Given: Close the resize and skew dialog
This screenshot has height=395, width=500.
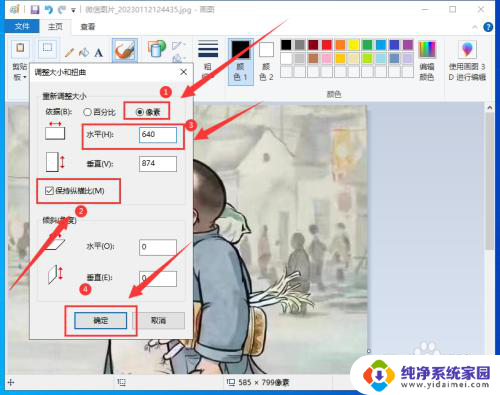Looking at the screenshot, I should pos(183,72).
